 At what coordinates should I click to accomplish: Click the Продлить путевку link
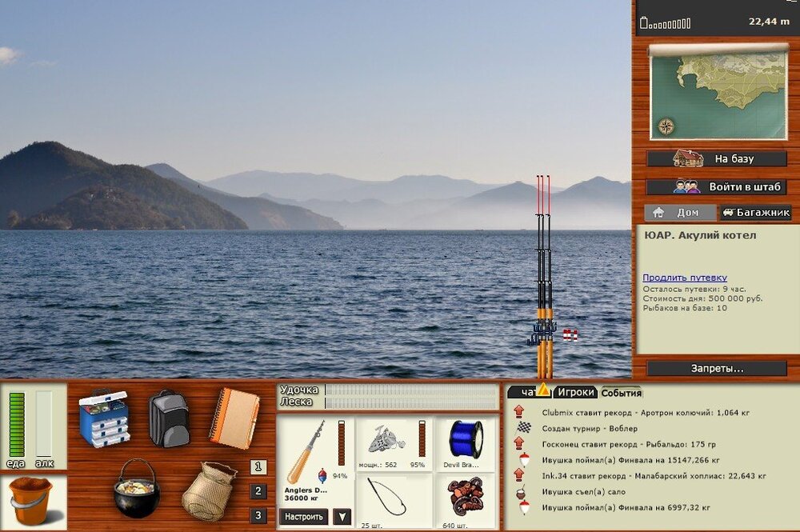(684, 278)
